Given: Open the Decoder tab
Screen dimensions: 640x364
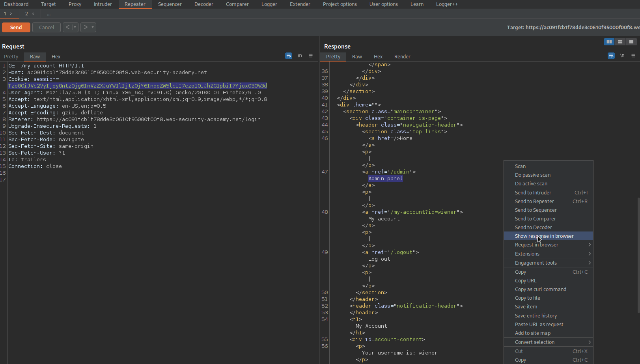Looking at the screenshot, I should coord(204,4).
